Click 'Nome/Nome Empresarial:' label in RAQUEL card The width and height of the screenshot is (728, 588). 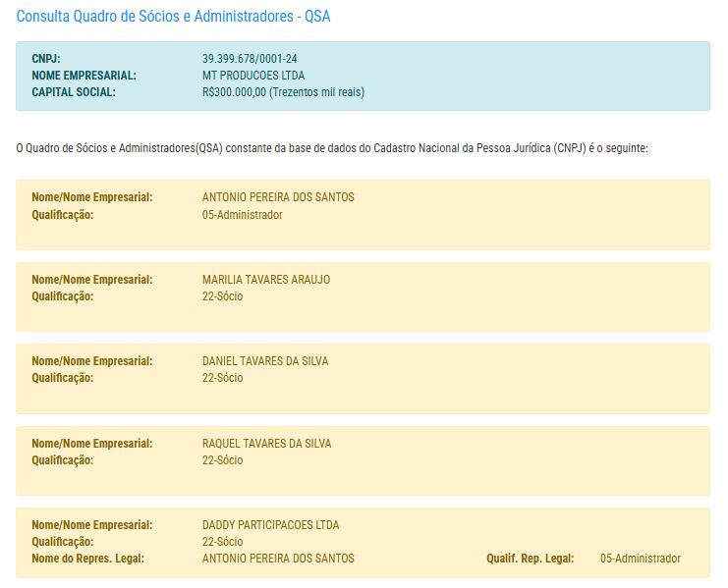(92, 444)
